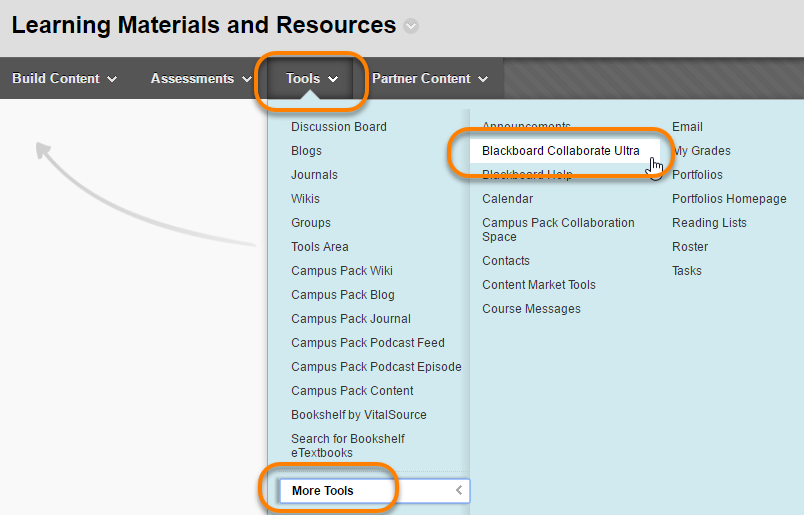Open the Tools dropdown menu
This screenshot has height=515, width=804.
[312, 78]
